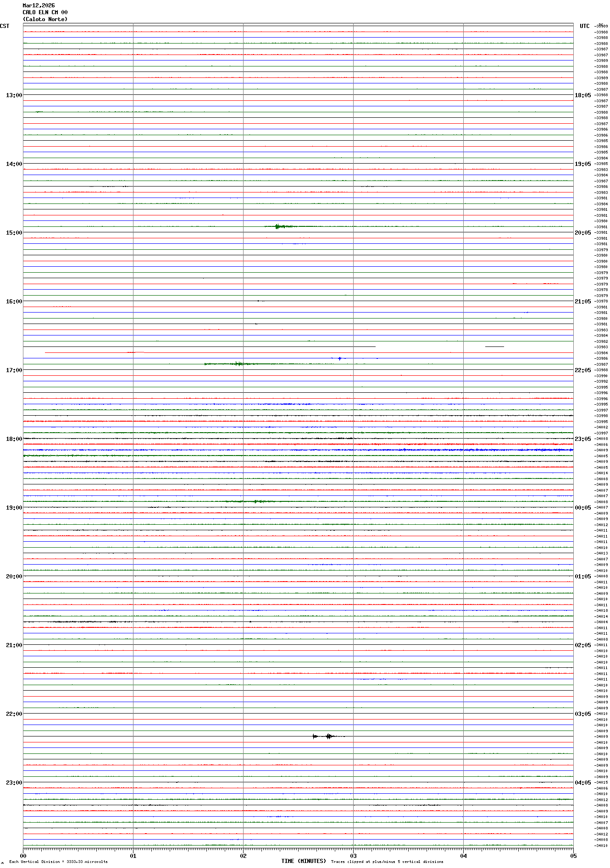Screen dimensions: 610x868
Task: Click the black seismic event after 22:00
Action: point(328,736)
